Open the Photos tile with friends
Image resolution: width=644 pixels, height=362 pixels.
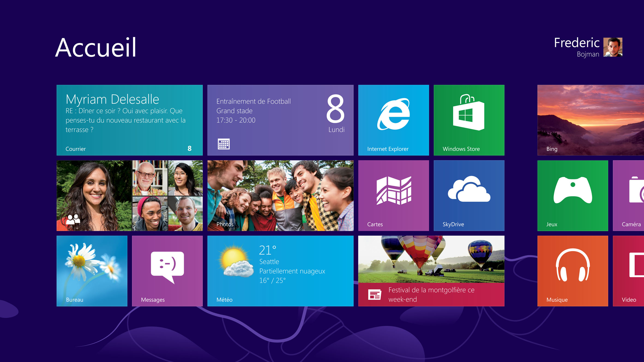click(x=280, y=195)
